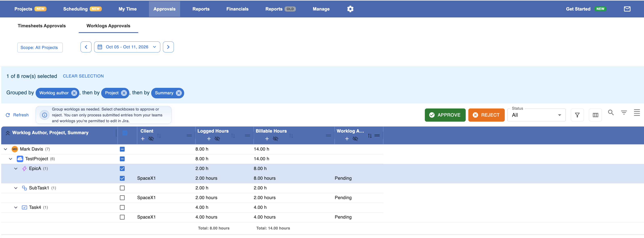Open the Scheduling menu
This screenshot has width=644, height=238.
point(82,9)
